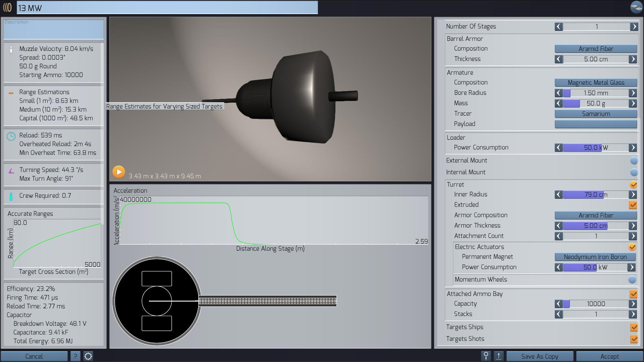Open the settings gear icon
Viewport: 644px width, 362px height.
[88, 356]
